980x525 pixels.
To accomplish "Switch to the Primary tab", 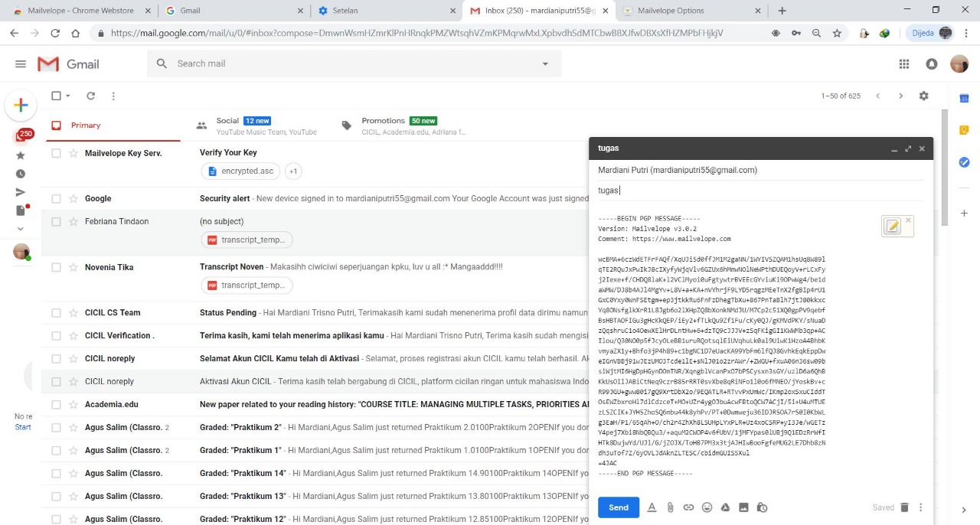I will [x=113, y=126].
